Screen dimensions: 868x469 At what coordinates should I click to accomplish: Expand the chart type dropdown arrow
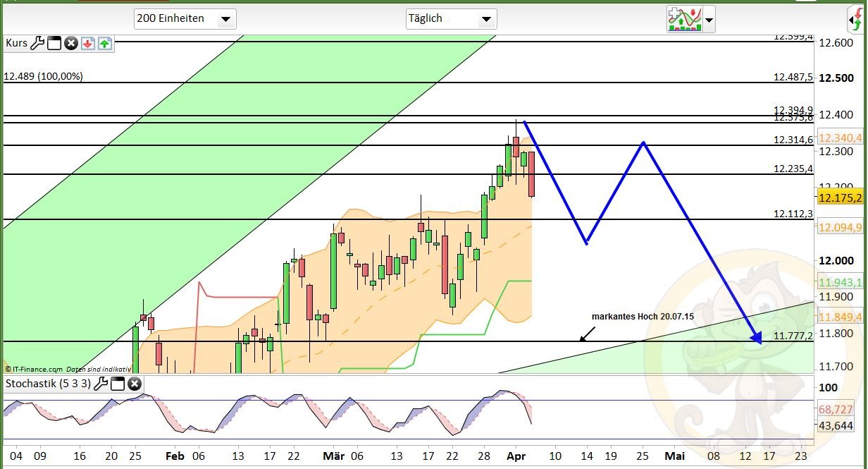709,19
